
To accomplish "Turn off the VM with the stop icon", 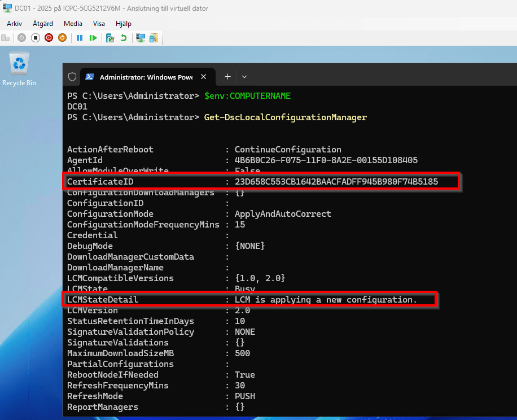I will (35, 38).
